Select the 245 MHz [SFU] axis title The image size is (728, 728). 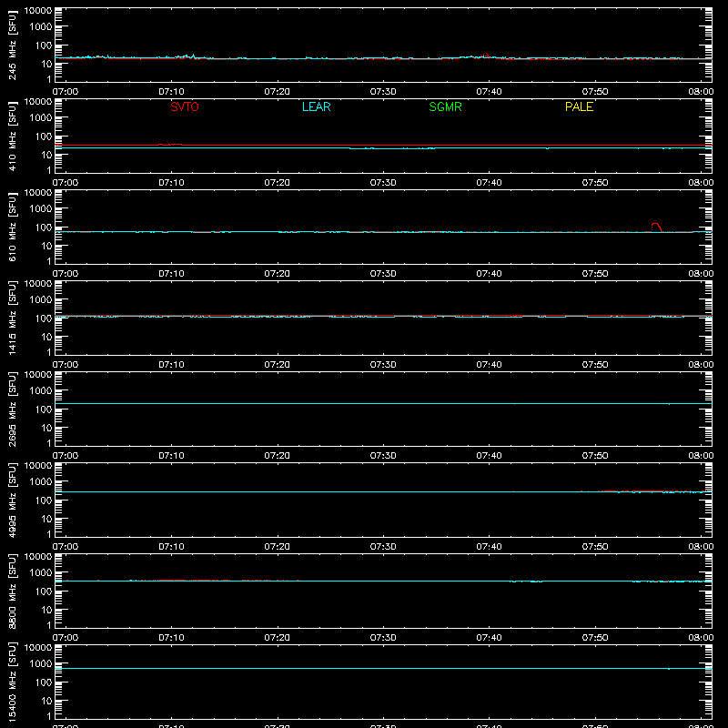(x=12, y=45)
